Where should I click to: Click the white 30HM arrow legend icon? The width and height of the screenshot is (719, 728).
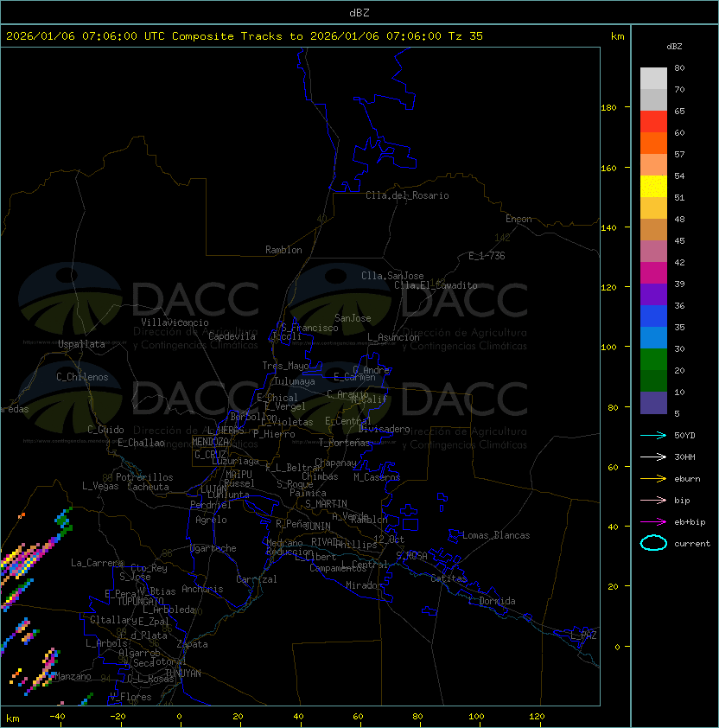pos(653,457)
